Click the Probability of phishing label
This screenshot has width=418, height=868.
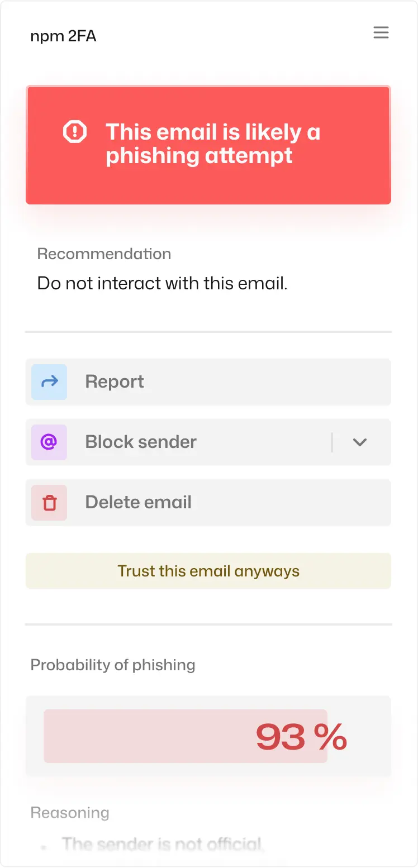[113, 665]
